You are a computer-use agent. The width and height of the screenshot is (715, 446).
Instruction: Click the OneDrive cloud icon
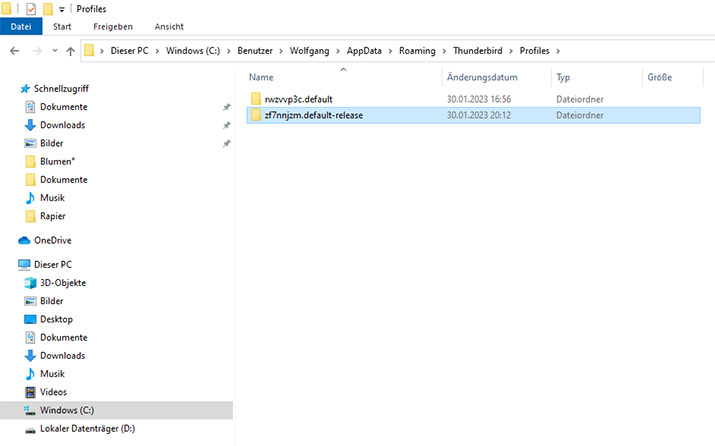click(24, 240)
